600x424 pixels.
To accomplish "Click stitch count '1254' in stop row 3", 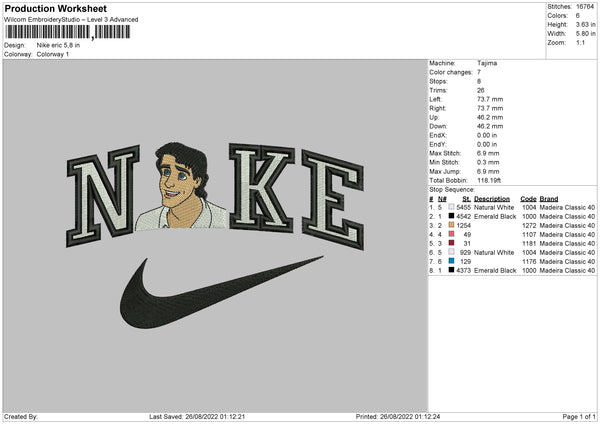I will point(463,225).
